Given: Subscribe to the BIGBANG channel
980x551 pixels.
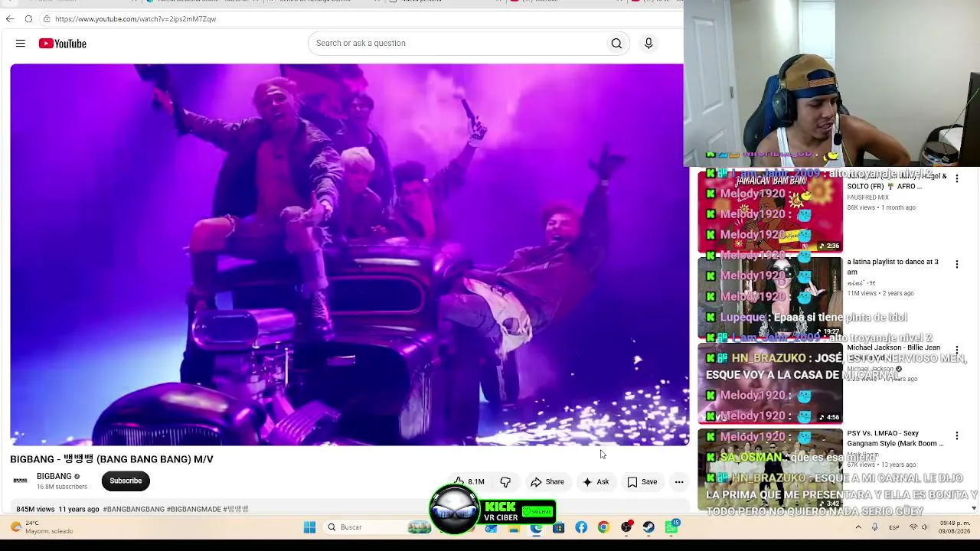Looking at the screenshot, I should (126, 481).
